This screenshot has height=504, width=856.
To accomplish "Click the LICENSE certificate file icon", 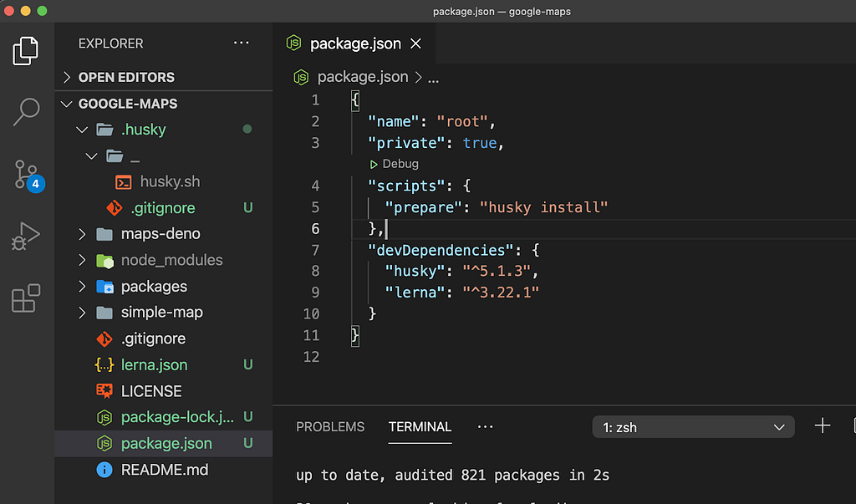I will pyautogui.click(x=104, y=391).
